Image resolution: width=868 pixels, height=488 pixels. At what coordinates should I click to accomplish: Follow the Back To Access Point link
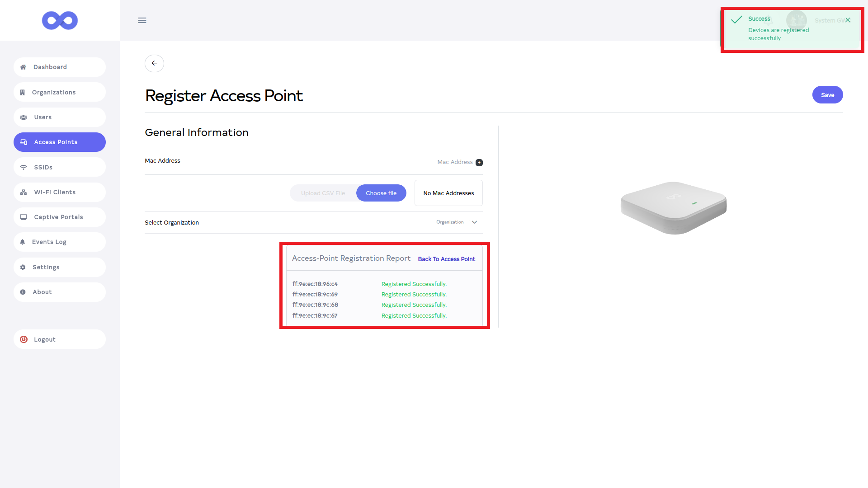[446, 259]
